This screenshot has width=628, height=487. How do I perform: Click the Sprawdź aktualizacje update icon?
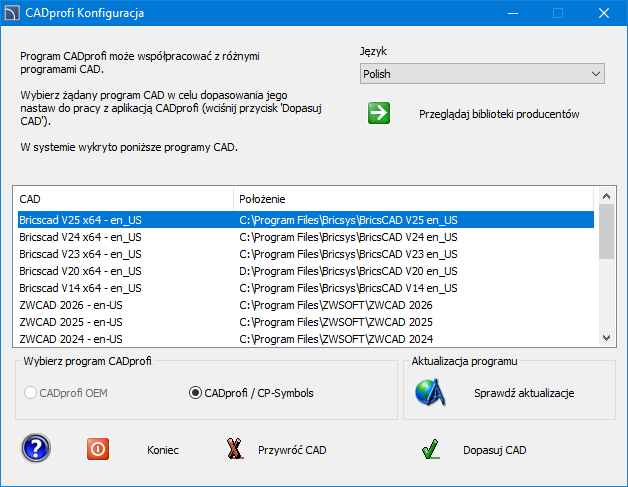[431, 393]
